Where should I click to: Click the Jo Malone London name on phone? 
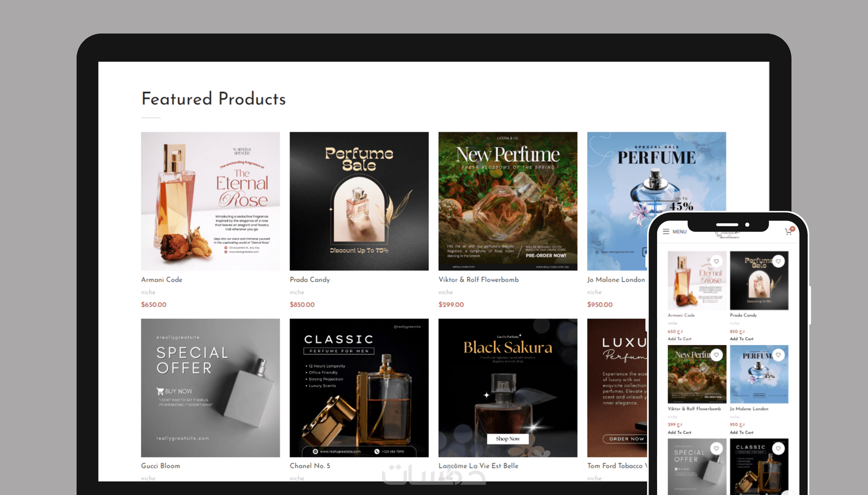click(x=749, y=409)
